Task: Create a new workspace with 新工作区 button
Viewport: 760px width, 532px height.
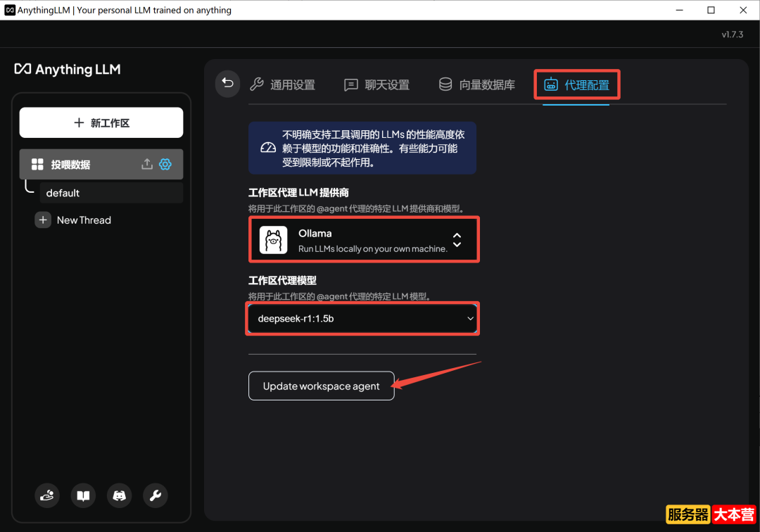Action: point(101,122)
